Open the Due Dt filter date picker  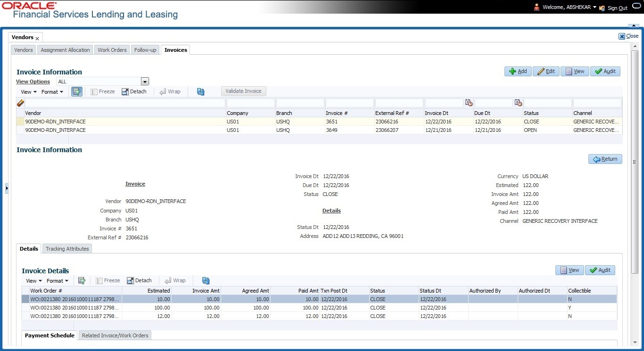point(518,103)
